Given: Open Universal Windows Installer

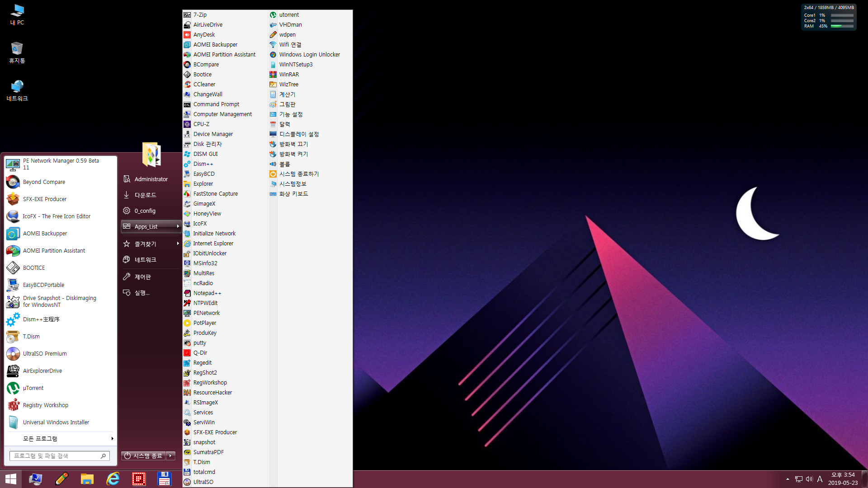Looking at the screenshot, I should point(61,422).
